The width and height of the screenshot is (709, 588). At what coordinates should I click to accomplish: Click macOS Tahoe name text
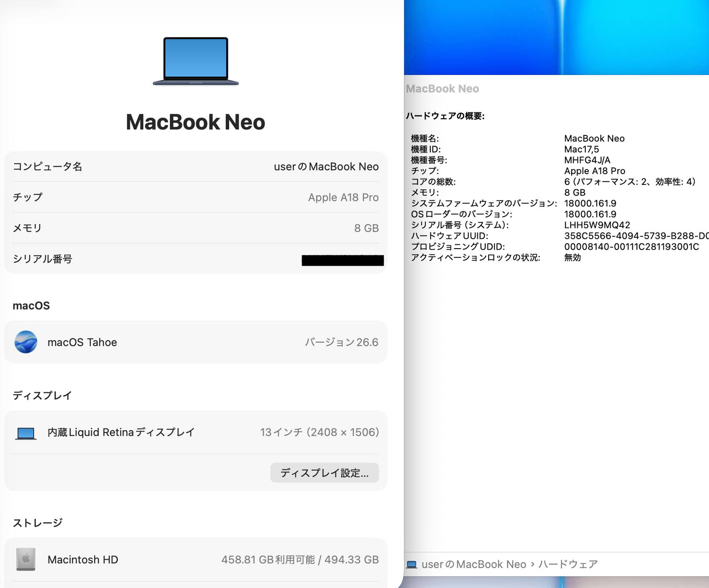(82, 342)
